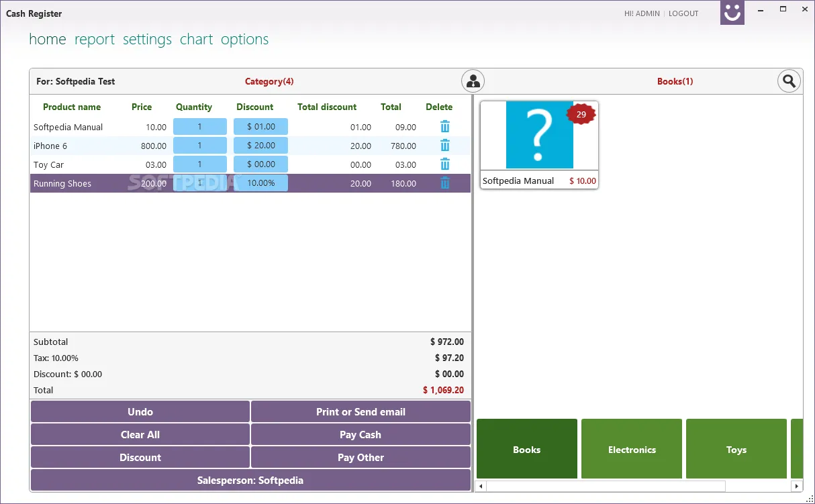Open the options section

[244, 39]
